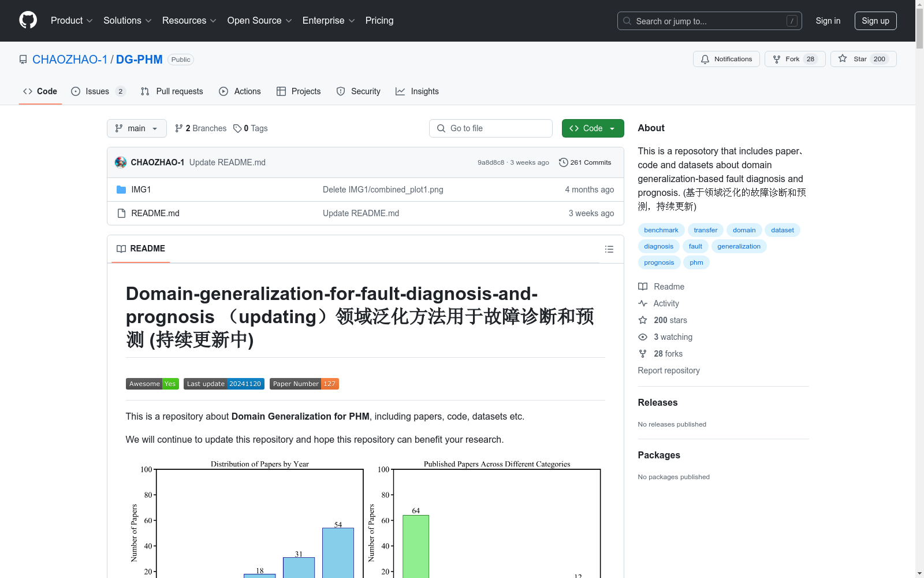Viewport: 924px width, 578px height.
Task: Click the dataset topic tag
Action: tap(783, 230)
